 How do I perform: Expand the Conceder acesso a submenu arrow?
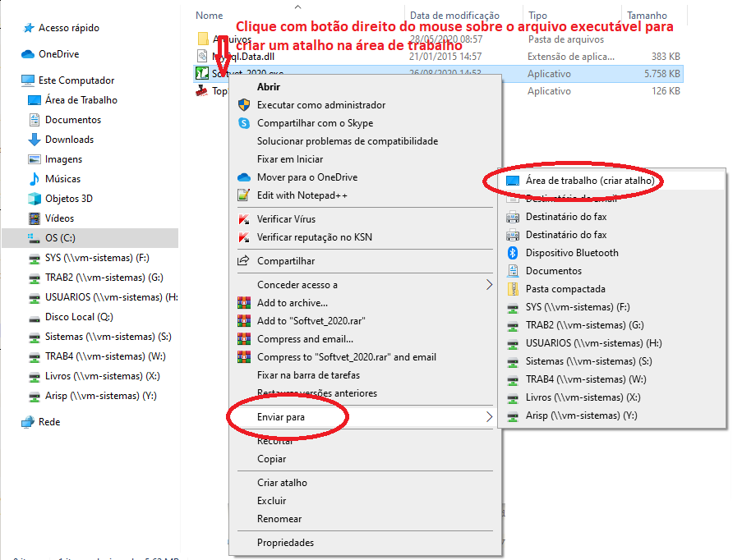(x=489, y=285)
